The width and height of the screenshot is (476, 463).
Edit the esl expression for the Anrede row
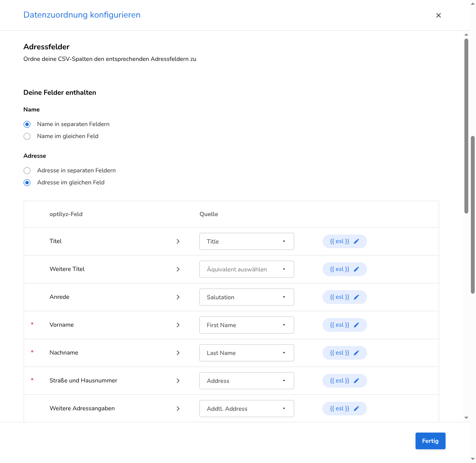344,298
